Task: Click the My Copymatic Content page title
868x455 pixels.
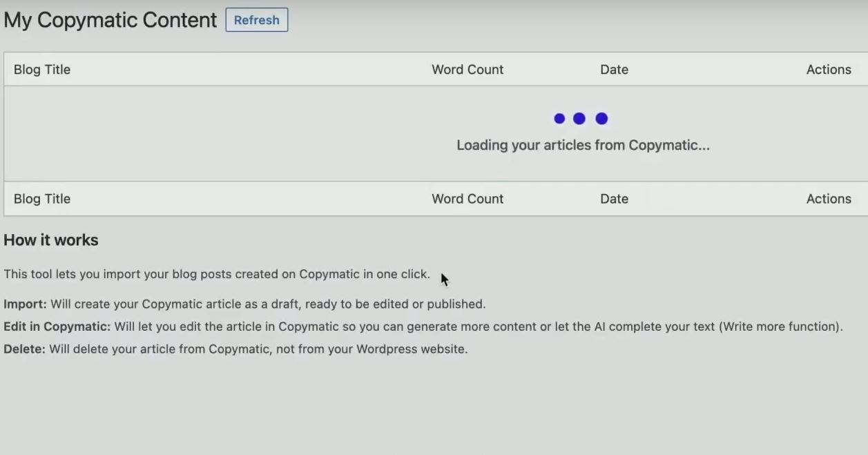Action: pos(110,20)
